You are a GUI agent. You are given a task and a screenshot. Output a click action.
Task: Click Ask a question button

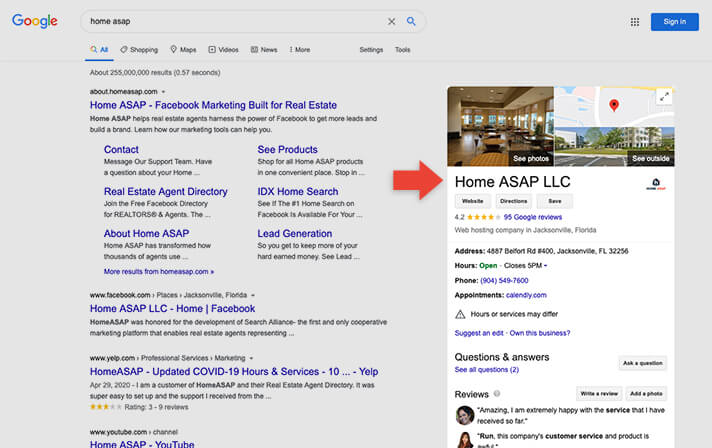pos(642,363)
